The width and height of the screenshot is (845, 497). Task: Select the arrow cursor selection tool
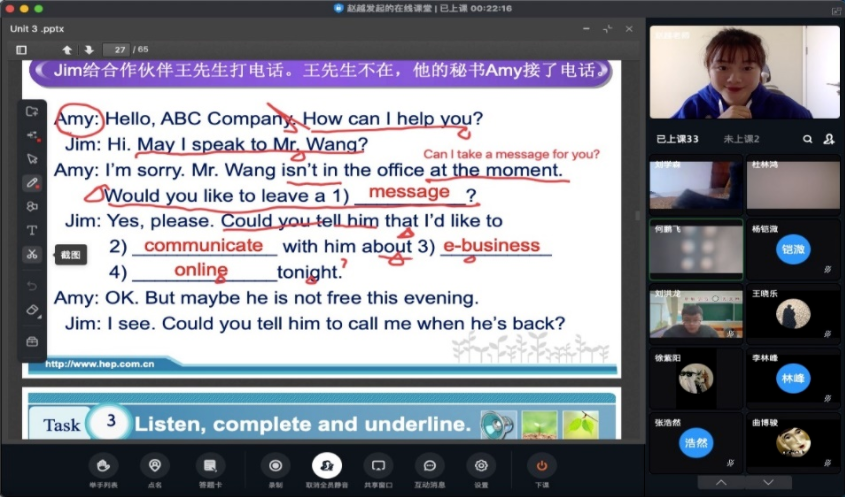[x=32, y=159]
